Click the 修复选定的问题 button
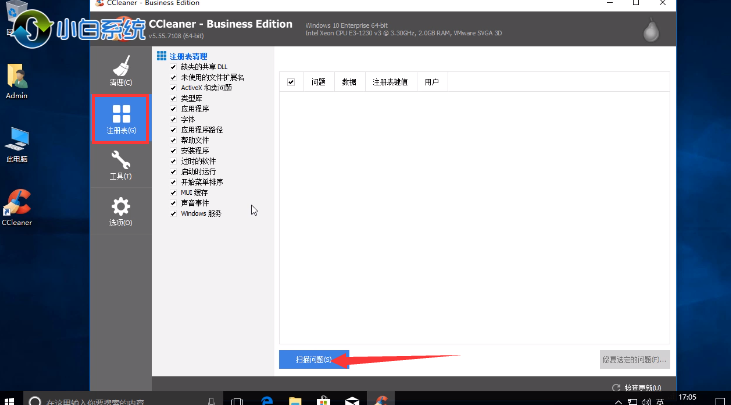This screenshot has width=731, height=405. pos(634,358)
